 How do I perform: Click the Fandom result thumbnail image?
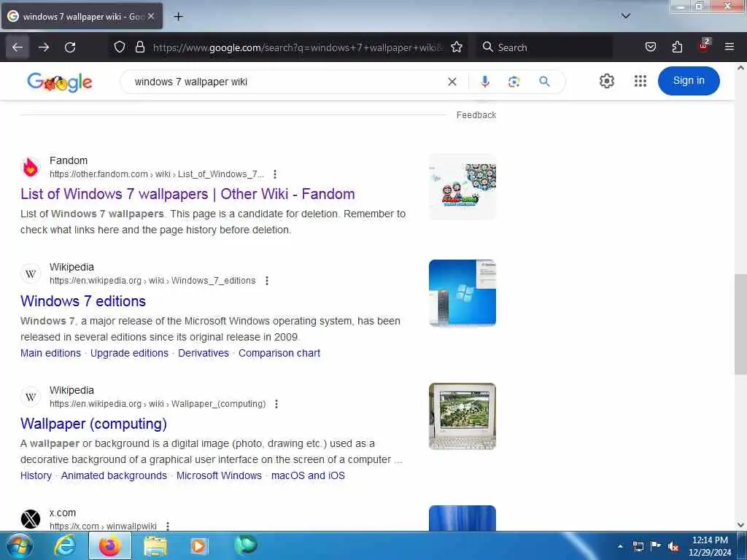[x=462, y=187]
